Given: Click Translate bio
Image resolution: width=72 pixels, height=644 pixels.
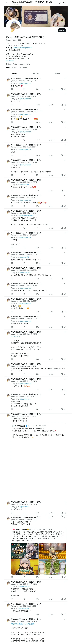Looking at the screenshot, I should 10,61.
